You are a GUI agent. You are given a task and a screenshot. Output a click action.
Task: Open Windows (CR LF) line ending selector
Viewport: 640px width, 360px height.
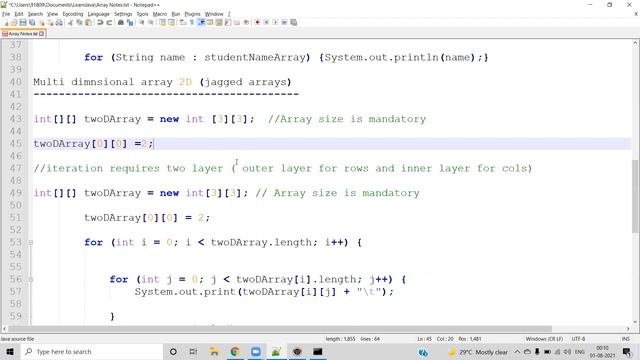point(544,339)
